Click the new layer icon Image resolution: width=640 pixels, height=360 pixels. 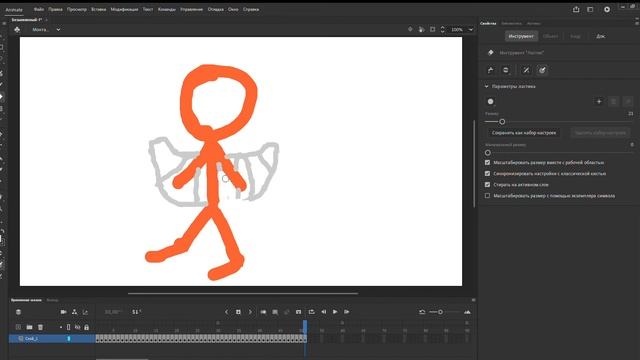(x=18, y=327)
